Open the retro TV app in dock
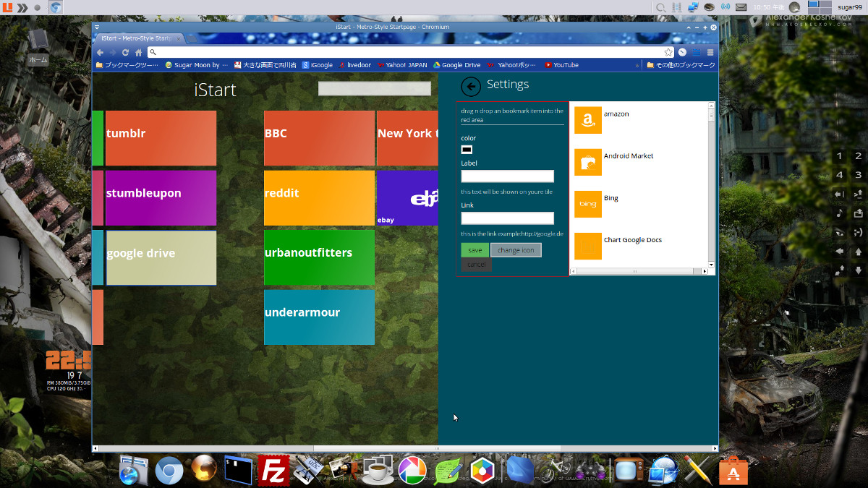868x488 pixels. (x=627, y=471)
